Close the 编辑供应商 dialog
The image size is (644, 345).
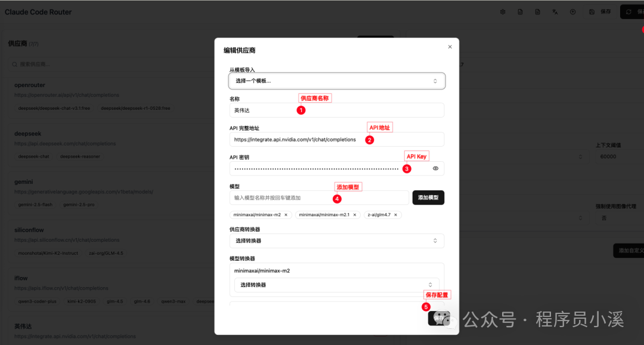[x=450, y=47]
